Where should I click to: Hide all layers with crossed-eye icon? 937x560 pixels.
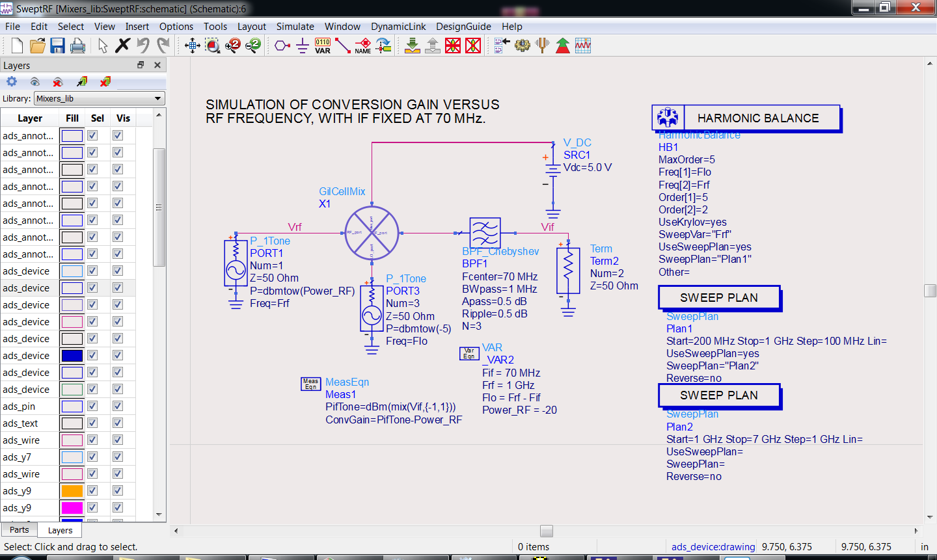tap(58, 81)
